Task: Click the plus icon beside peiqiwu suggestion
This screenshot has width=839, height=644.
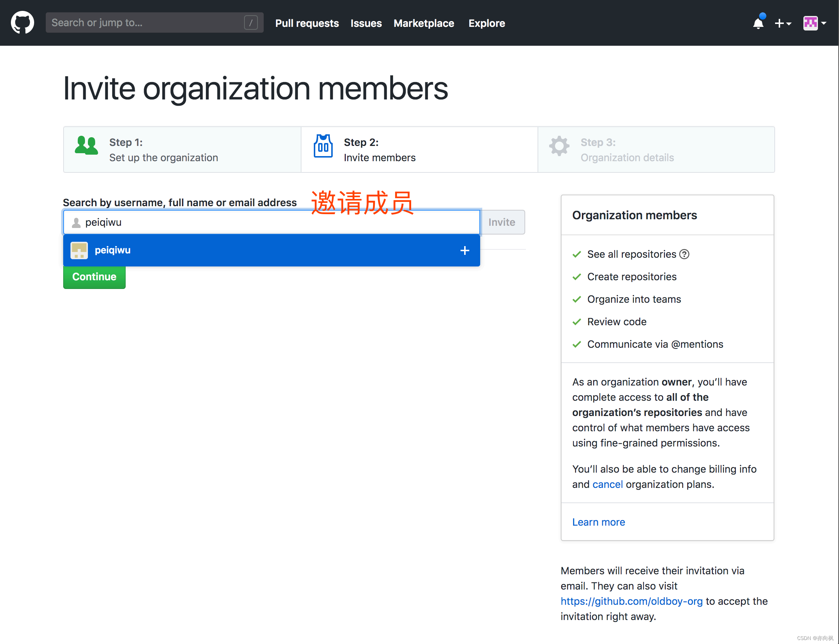Action: click(465, 250)
